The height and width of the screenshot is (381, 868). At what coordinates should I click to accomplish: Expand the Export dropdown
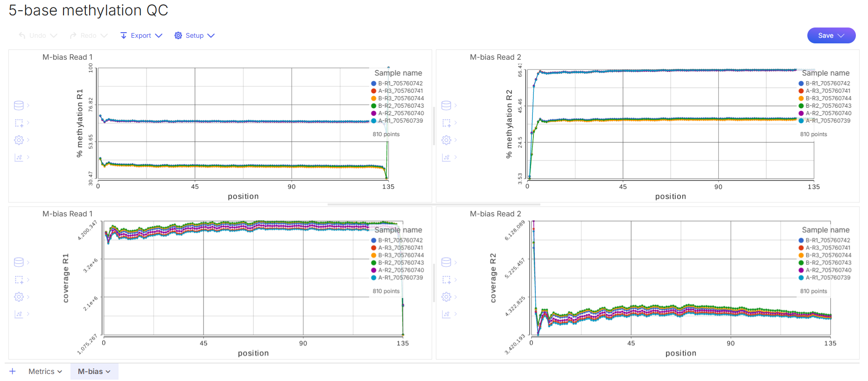click(141, 35)
